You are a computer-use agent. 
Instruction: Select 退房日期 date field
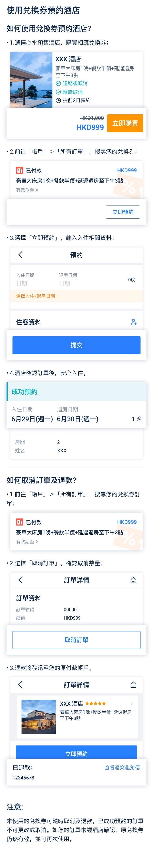coord(68,280)
